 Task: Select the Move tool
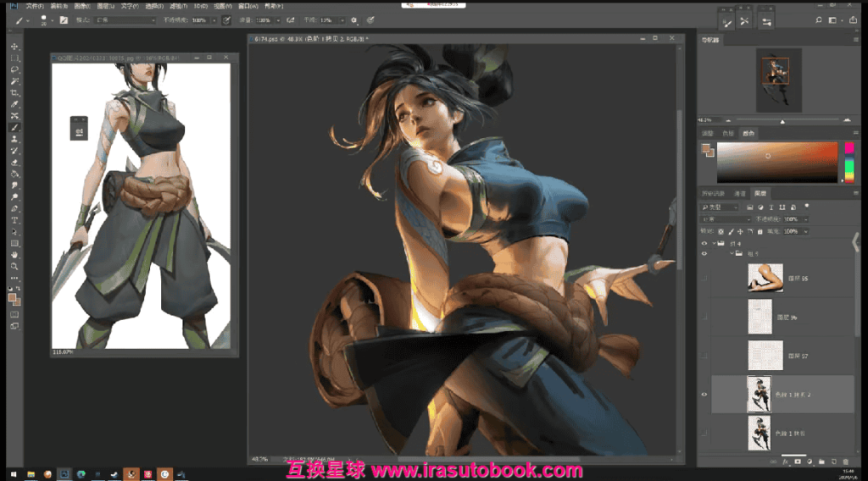click(x=15, y=47)
